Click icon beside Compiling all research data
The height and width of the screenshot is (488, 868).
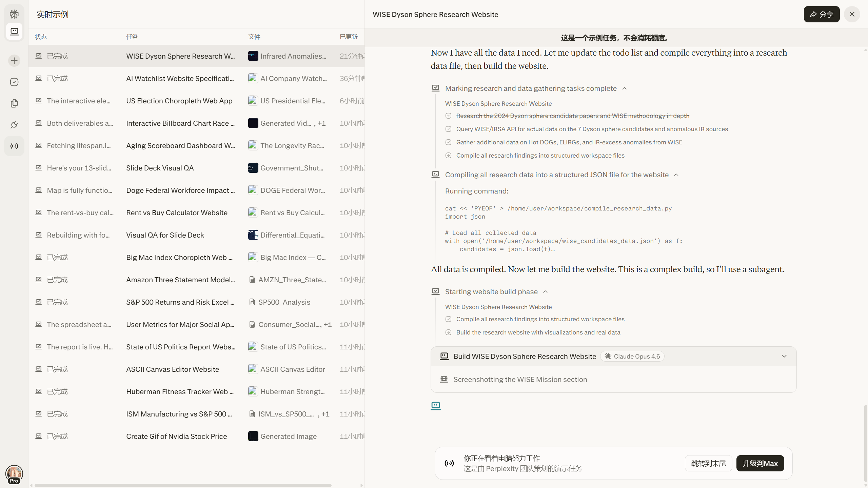tap(436, 175)
